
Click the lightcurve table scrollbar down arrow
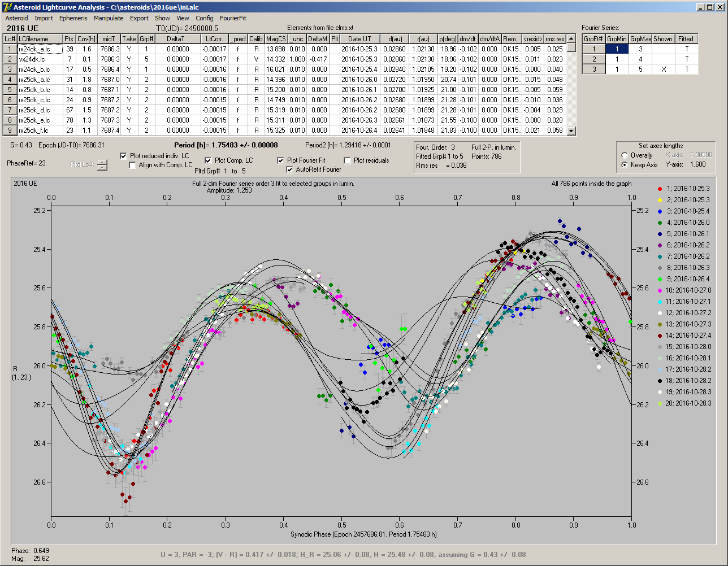tap(571, 131)
